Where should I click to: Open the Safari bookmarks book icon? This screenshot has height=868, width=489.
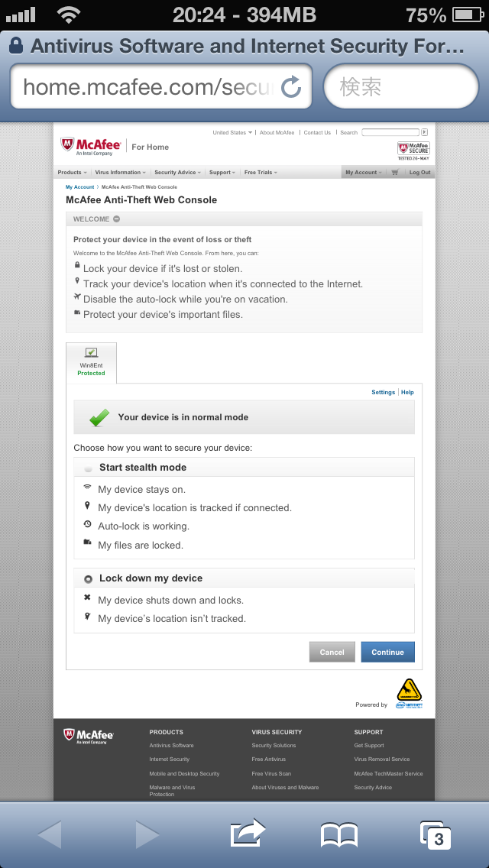point(339,835)
